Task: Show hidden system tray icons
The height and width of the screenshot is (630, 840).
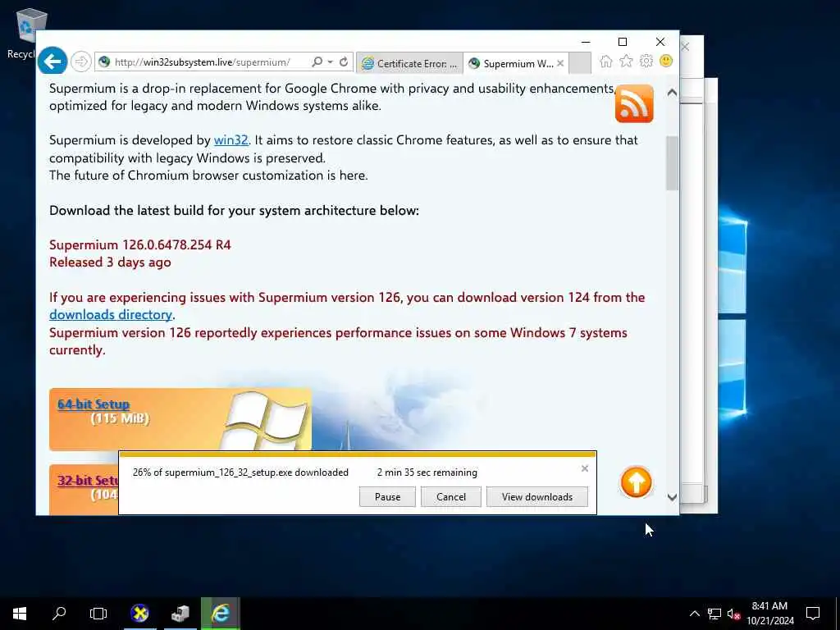Action: (x=694, y=614)
